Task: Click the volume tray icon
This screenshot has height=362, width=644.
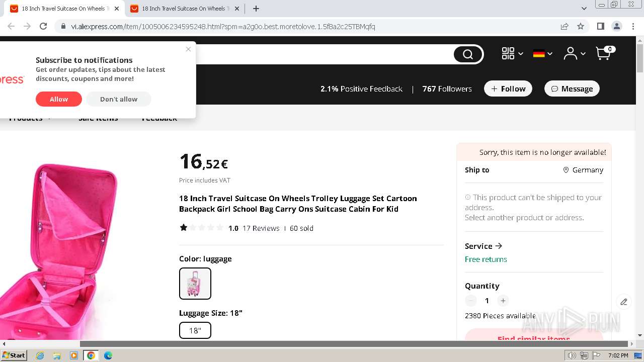Action: tap(572, 355)
